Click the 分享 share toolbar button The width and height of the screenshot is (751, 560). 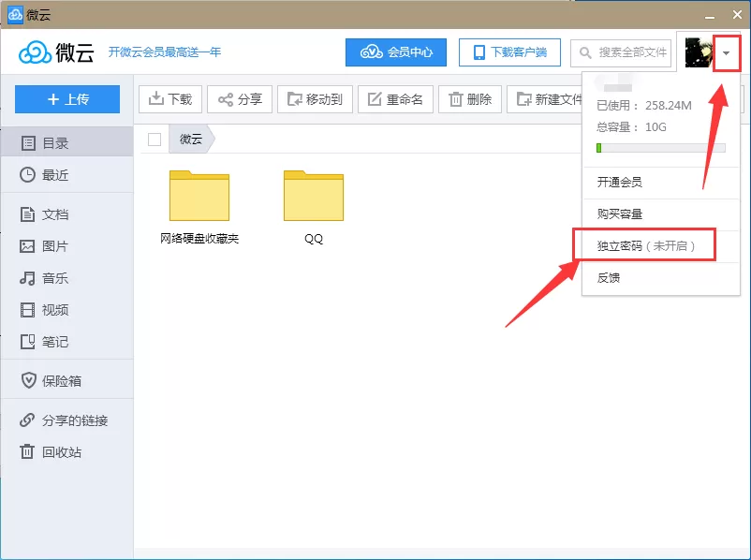(240, 99)
